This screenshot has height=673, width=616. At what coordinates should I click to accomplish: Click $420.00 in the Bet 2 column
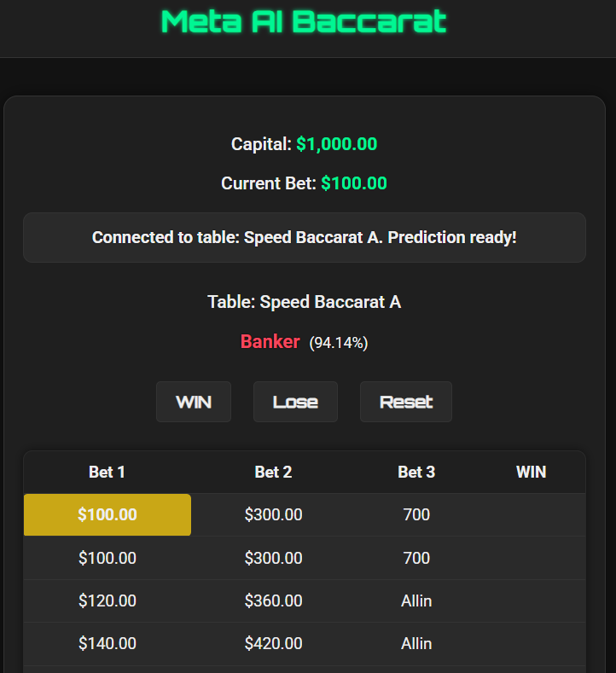pos(273,644)
